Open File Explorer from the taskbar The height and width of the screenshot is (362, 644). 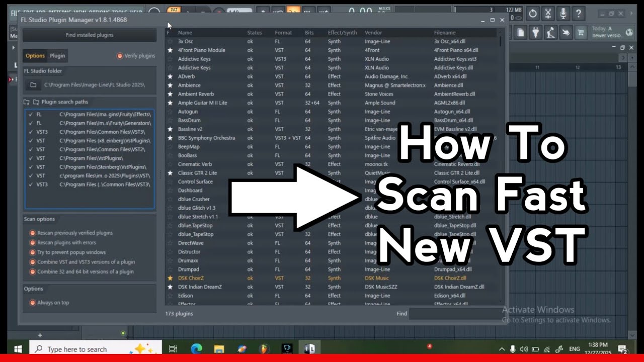click(219, 349)
